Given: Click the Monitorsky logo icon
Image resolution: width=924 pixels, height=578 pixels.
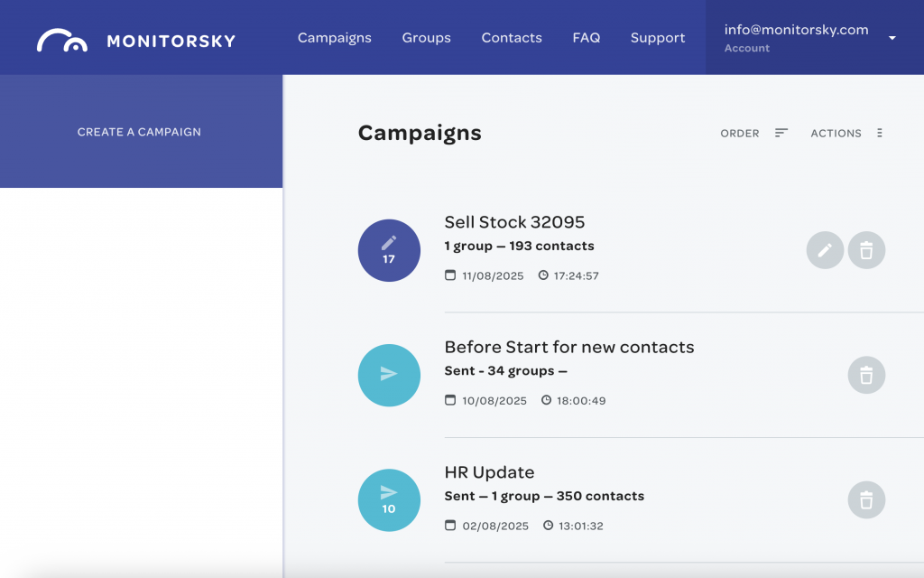Looking at the screenshot, I should [x=62, y=40].
